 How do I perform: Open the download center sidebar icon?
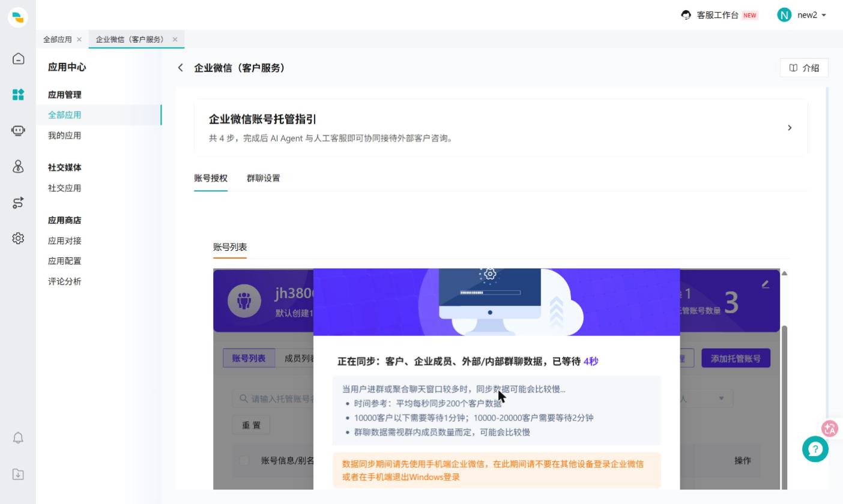click(x=18, y=474)
